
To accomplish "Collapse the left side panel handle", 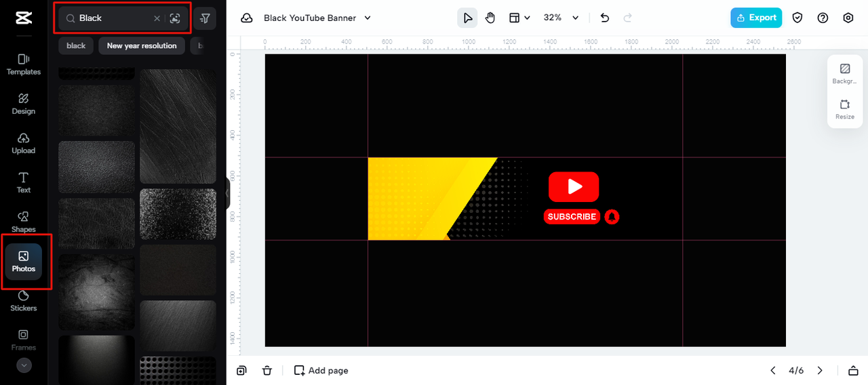I will click(228, 193).
